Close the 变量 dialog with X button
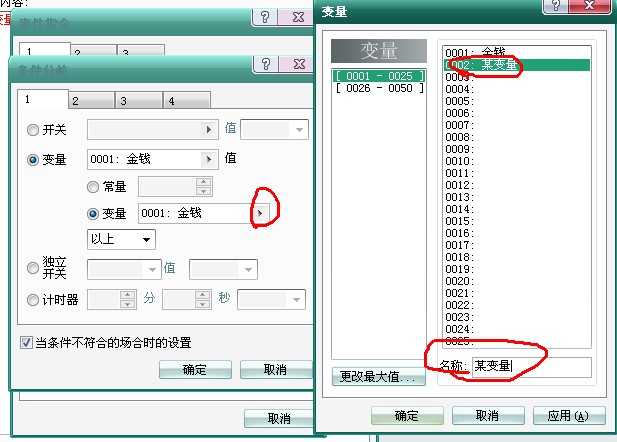This screenshot has width=617, height=442. pyautogui.click(x=589, y=6)
